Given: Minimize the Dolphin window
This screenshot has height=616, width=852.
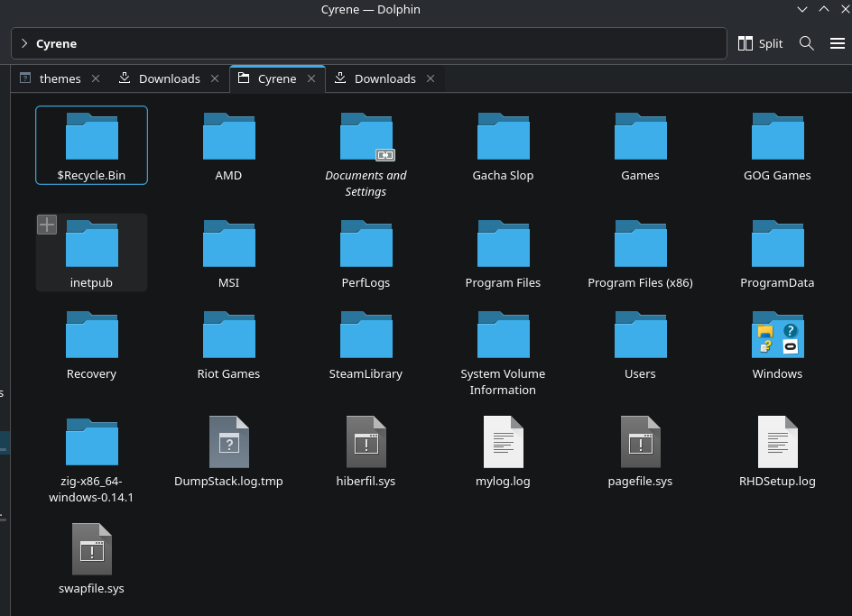Looking at the screenshot, I should [x=802, y=9].
